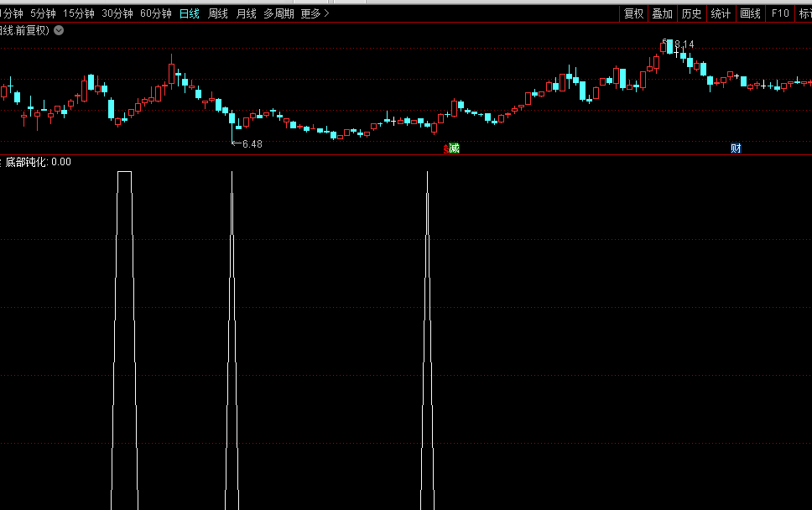Screen dimensions: 812x510
Task: Switch to 月线 monthly chart
Action: click(246, 13)
